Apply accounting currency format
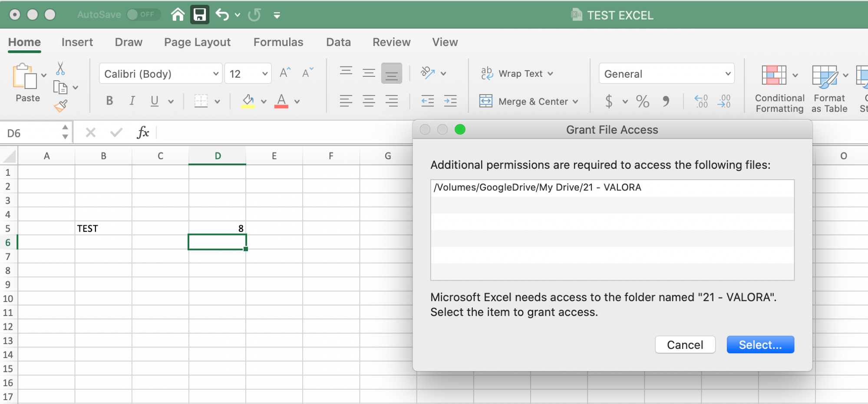This screenshot has height=404, width=868. point(609,102)
